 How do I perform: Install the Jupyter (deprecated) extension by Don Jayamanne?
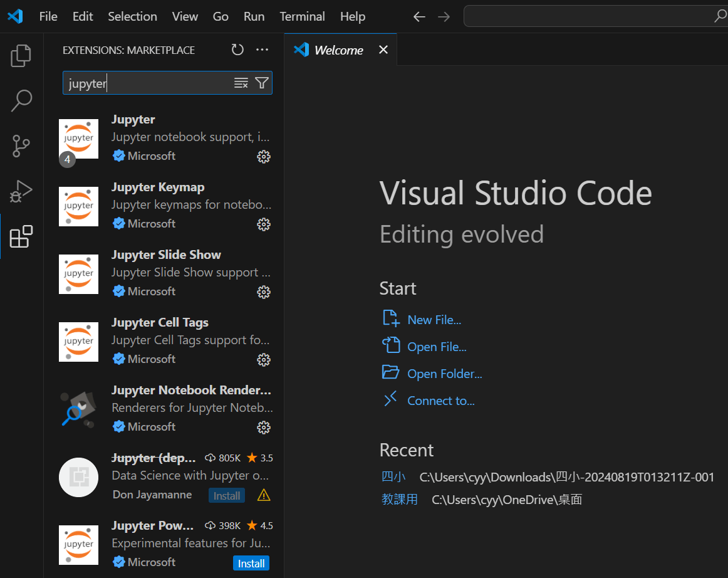click(x=227, y=496)
